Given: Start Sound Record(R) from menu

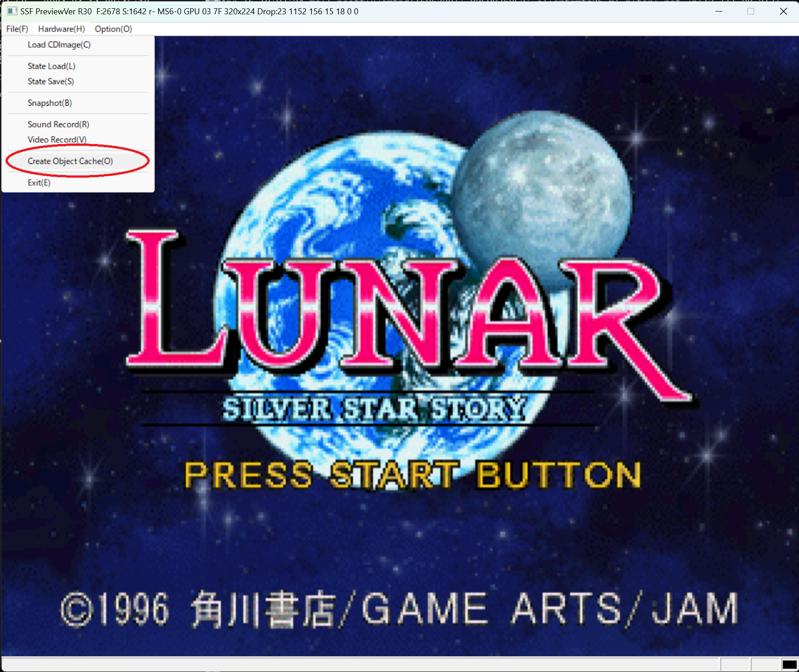Looking at the screenshot, I should point(78,124).
